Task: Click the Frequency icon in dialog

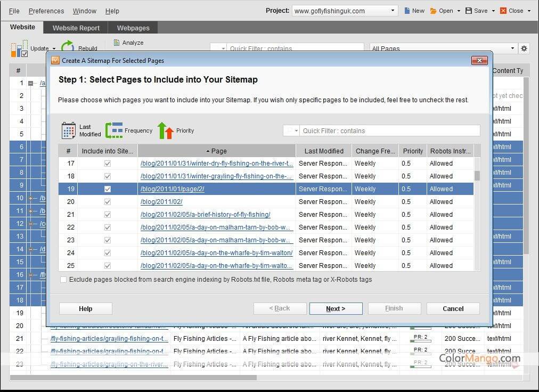Action: pos(113,130)
